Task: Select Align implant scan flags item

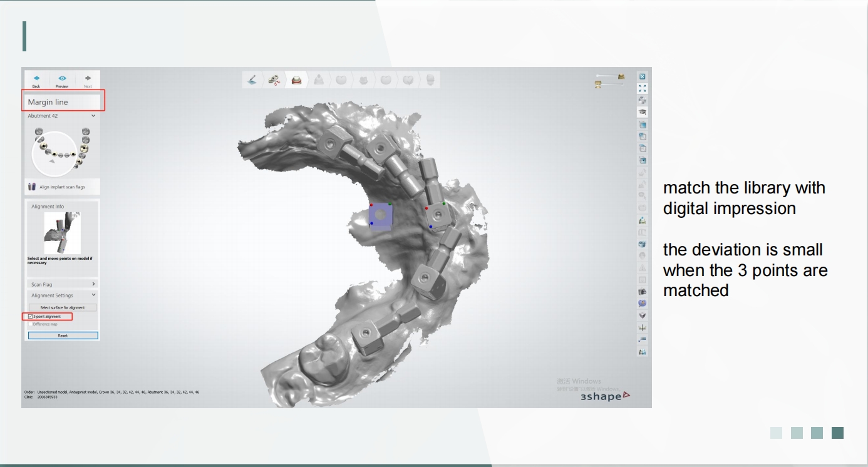Action: [x=62, y=187]
